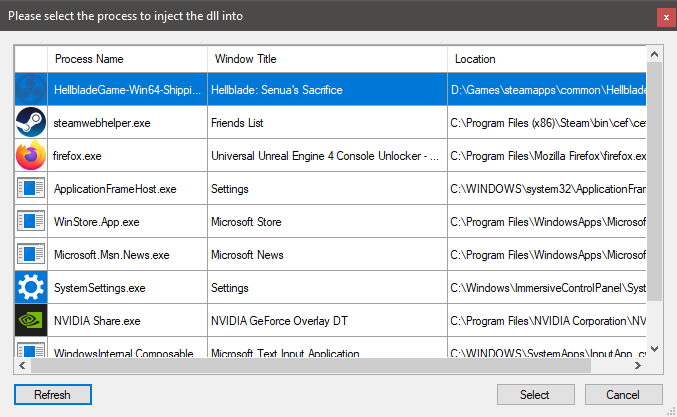Click the SystemSettings gear icon
677x417 pixels.
pyautogui.click(x=31, y=288)
